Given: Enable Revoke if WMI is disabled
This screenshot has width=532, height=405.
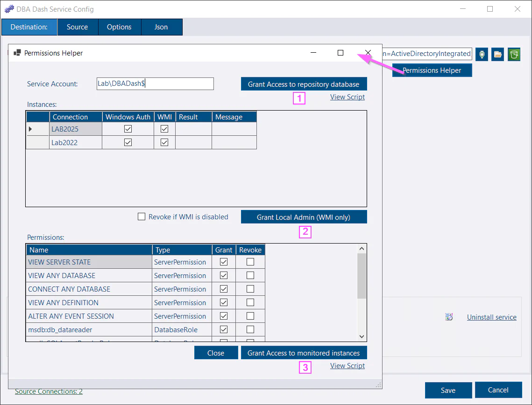Looking at the screenshot, I should pyautogui.click(x=142, y=216).
